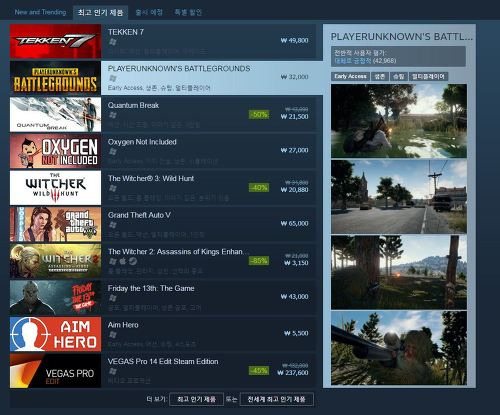Click the Windows icon under The Witcher 3
500x415 pixels.
tap(113, 188)
